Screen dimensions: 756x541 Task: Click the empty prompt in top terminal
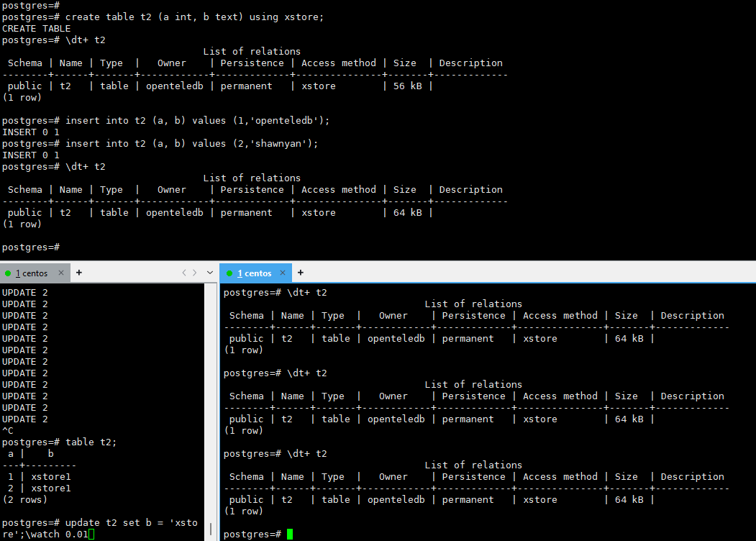pyautogui.click(x=31, y=247)
